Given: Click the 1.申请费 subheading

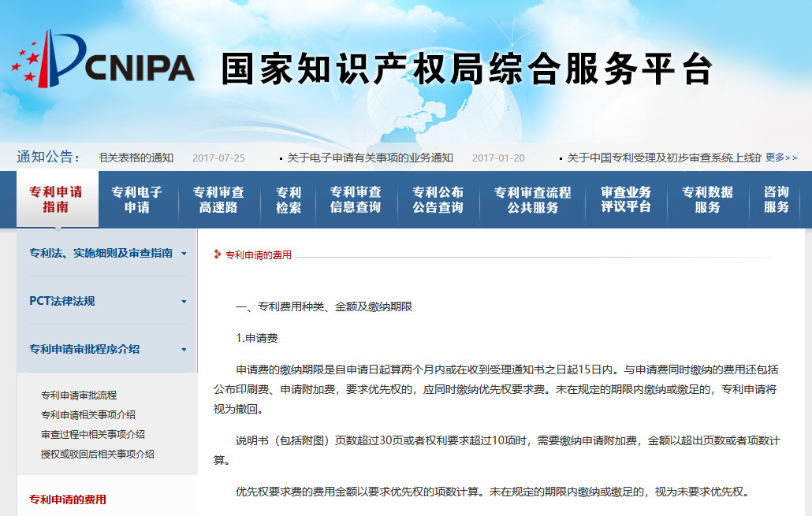Looking at the screenshot, I should pyautogui.click(x=257, y=338).
